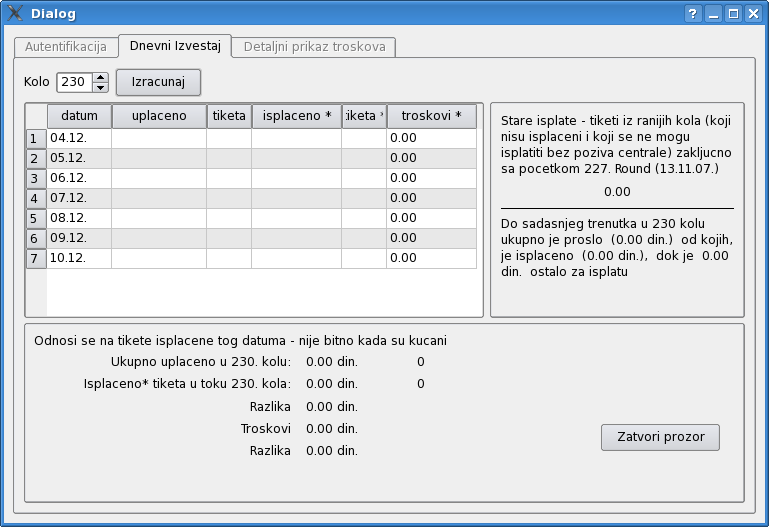Click the help question mark button
The width and height of the screenshot is (769, 527).
pos(693,14)
